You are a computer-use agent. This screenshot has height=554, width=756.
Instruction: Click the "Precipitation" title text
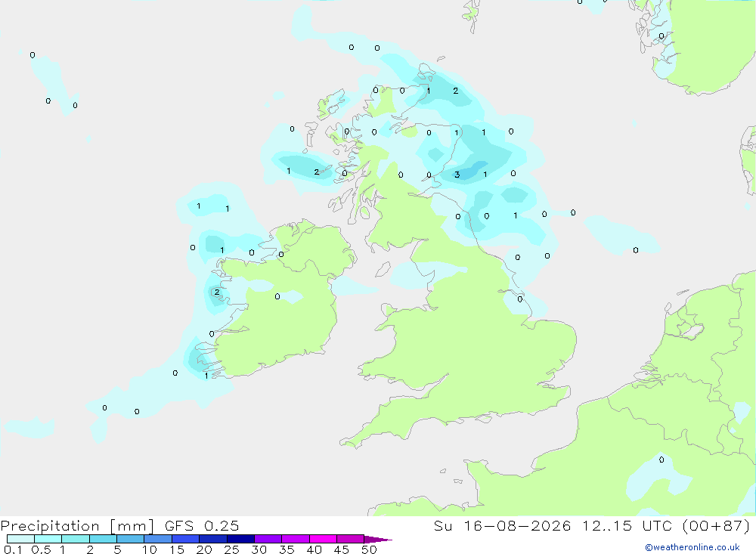pos(50,526)
